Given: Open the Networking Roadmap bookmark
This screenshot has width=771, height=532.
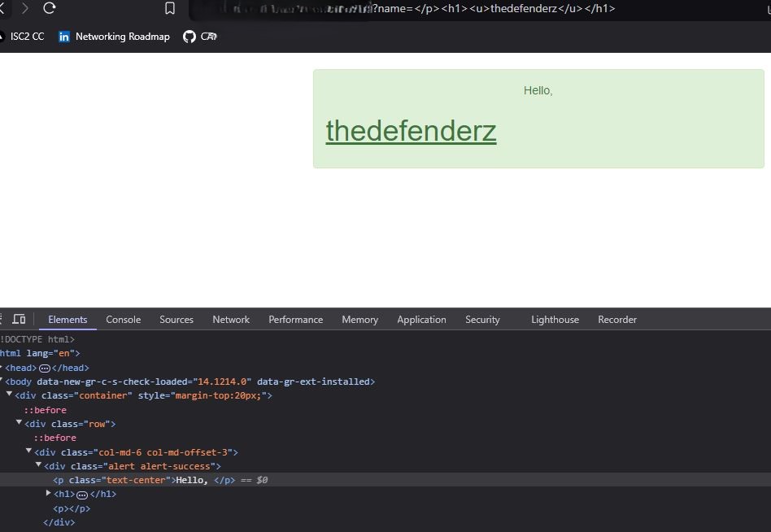Looking at the screenshot, I should tap(114, 37).
